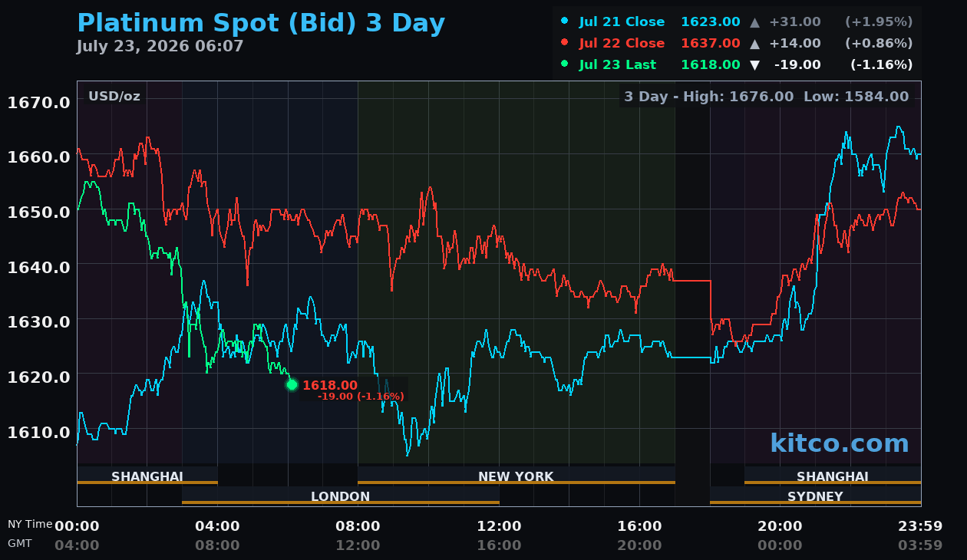Click the up triangle beside +31.00
The height and width of the screenshot is (560, 967).
[755, 22]
